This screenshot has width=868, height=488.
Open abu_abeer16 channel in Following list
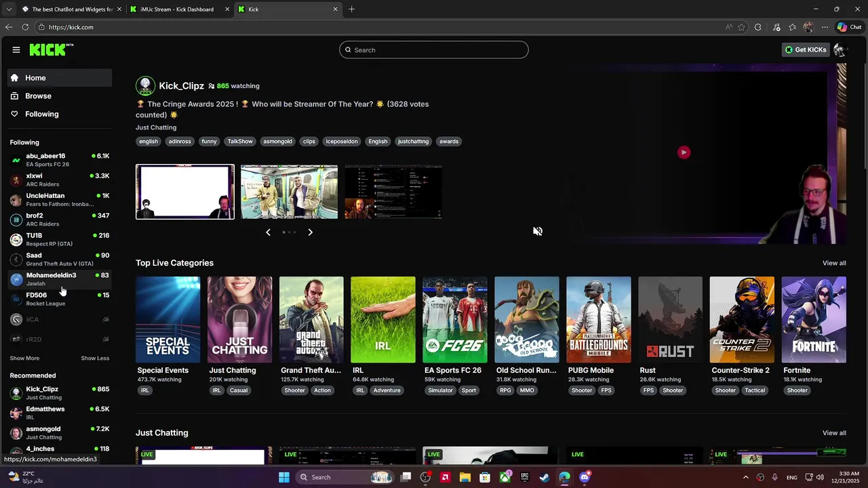[x=60, y=160]
